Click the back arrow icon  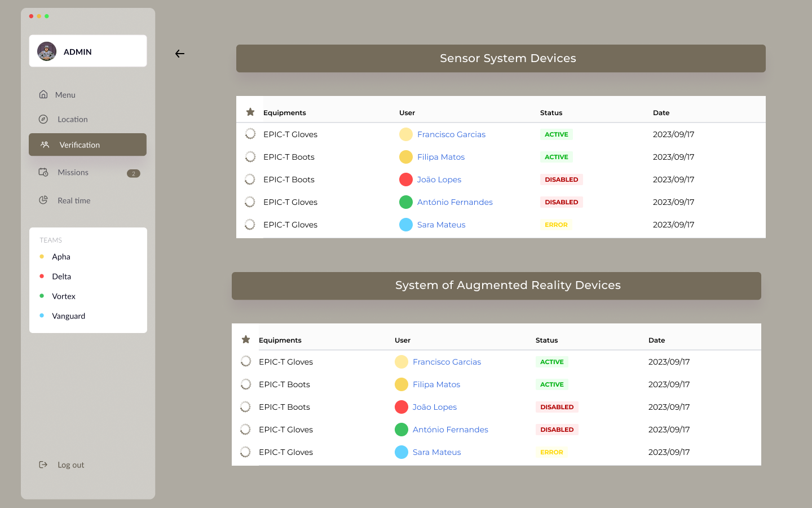(x=180, y=54)
